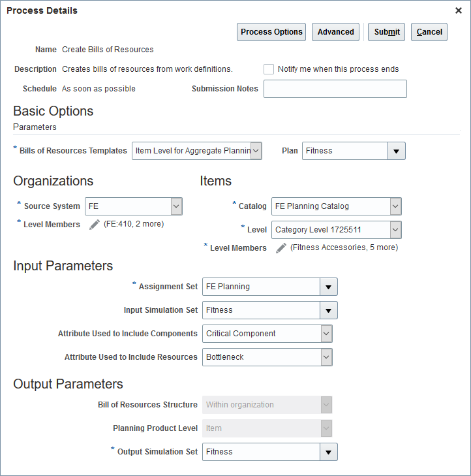Open the Assignment Set dropdown arrow
The image size is (471, 476).
click(329, 287)
